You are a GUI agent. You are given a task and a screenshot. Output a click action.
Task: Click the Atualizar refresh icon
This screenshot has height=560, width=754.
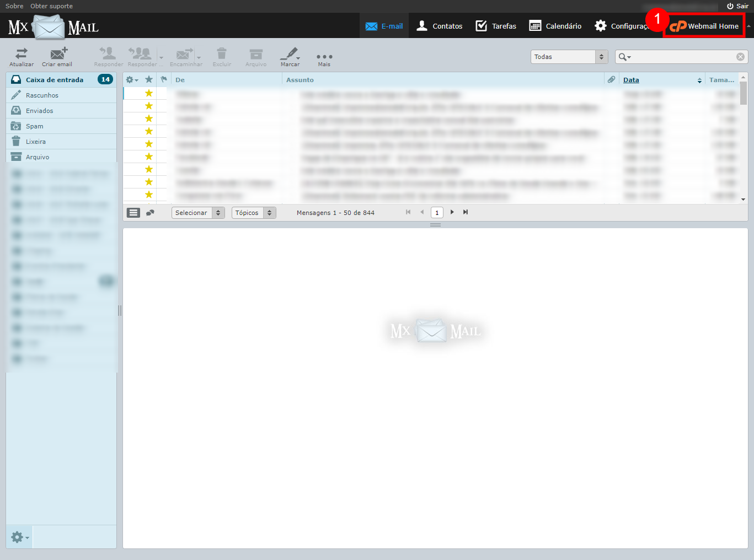tap(21, 56)
